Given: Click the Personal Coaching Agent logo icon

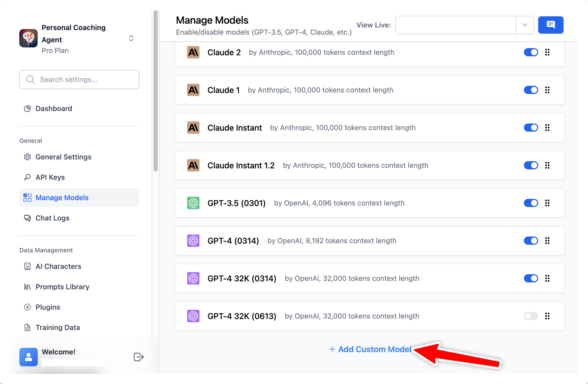Looking at the screenshot, I should point(28,38).
